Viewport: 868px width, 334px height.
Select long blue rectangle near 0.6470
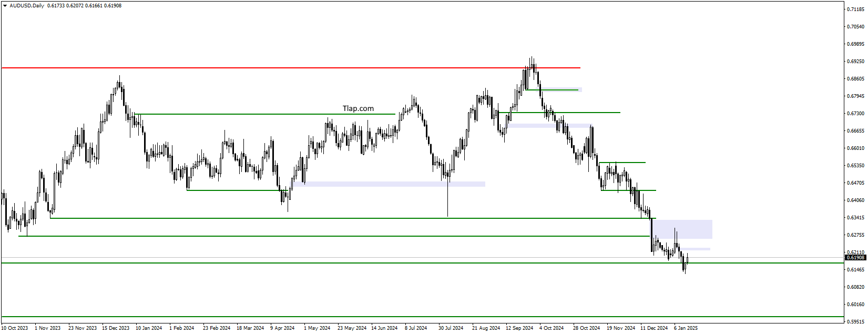pyautogui.click(x=389, y=184)
